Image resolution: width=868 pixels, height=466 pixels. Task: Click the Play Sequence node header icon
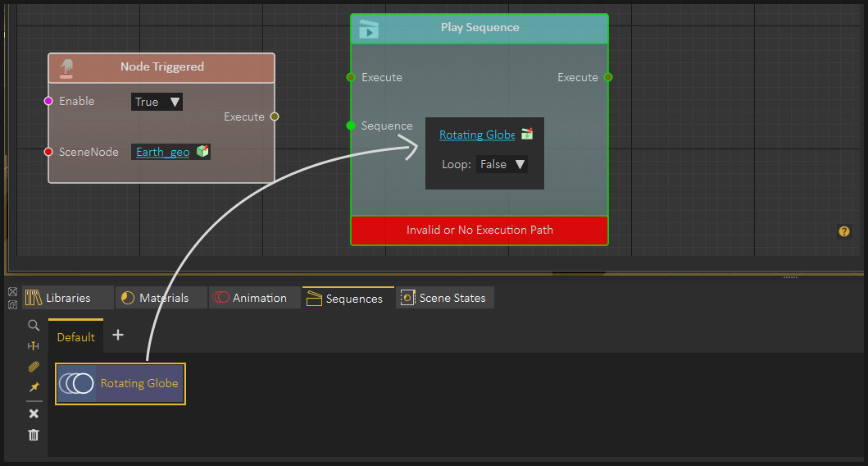pos(369,29)
